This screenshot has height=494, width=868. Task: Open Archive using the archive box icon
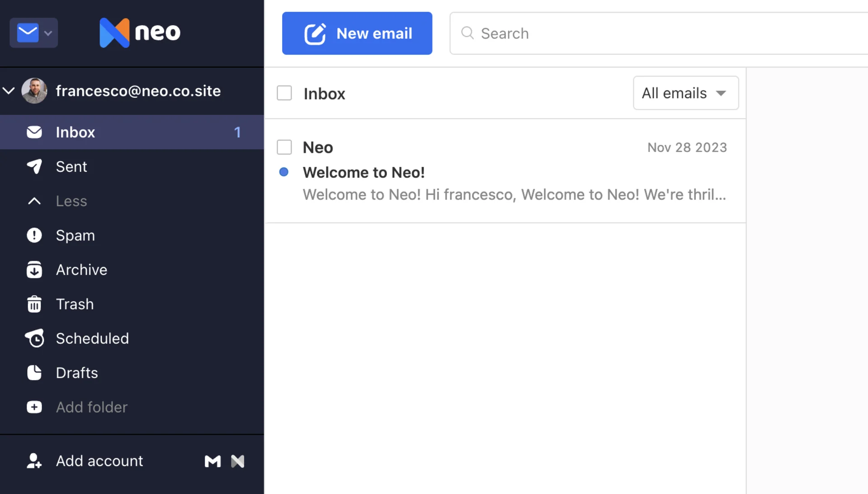[34, 269]
